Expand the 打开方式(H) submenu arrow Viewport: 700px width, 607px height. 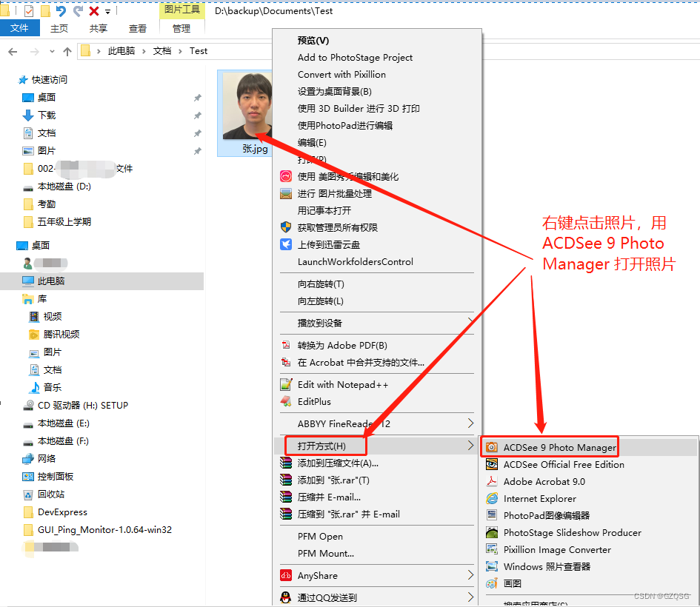[x=470, y=445]
